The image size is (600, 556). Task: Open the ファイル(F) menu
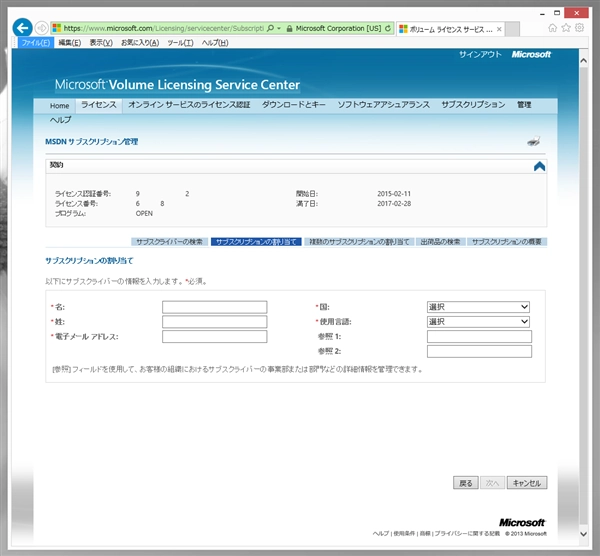[x=36, y=42]
